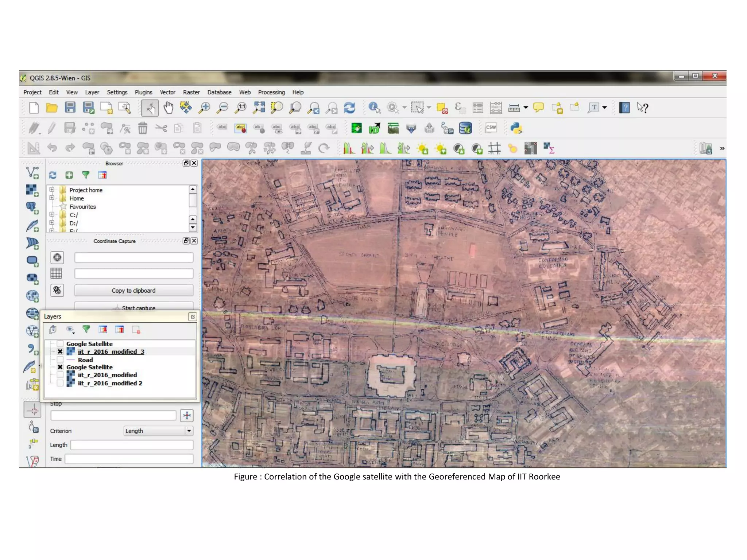Click the Time input field
Screen dimensions: 747x560
(129, 459)
